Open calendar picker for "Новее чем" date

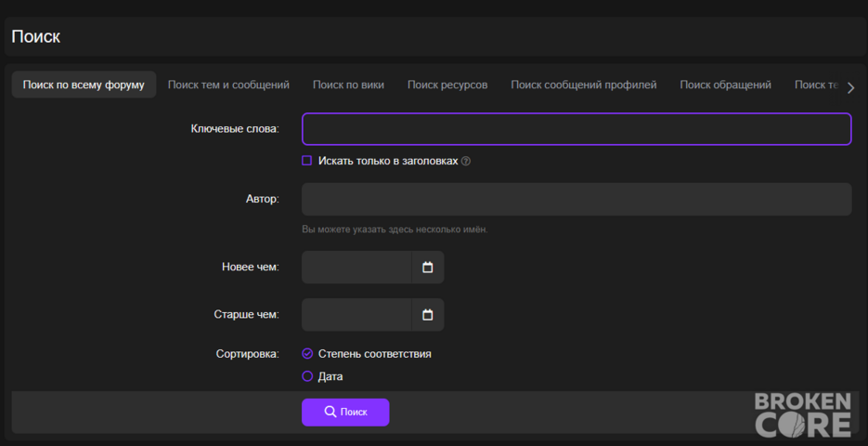pyautogui.click(x=427, y=267)
